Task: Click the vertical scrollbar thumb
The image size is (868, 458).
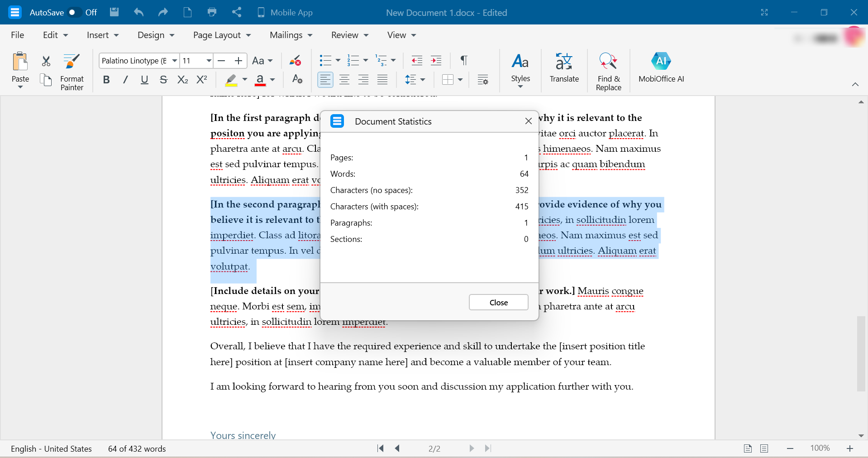Action: coord(861,354)
